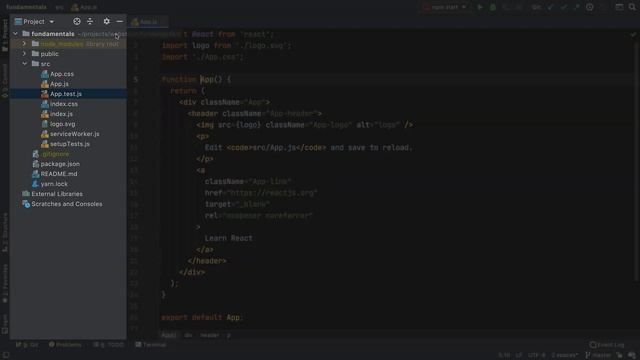Hide the Project tool window with the minus icon
Image resolution: width=640 pixels, height=360 pixels.
(120, 21)
